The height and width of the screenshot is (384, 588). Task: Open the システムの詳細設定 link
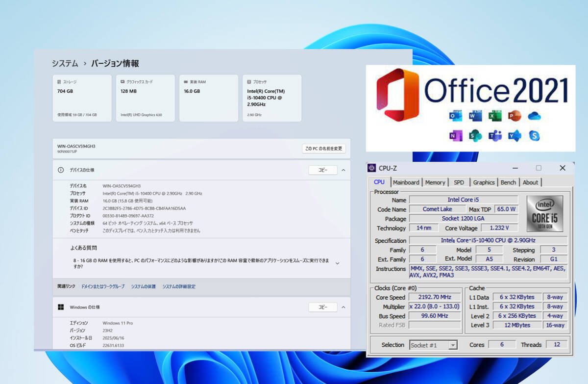[179, 286]
